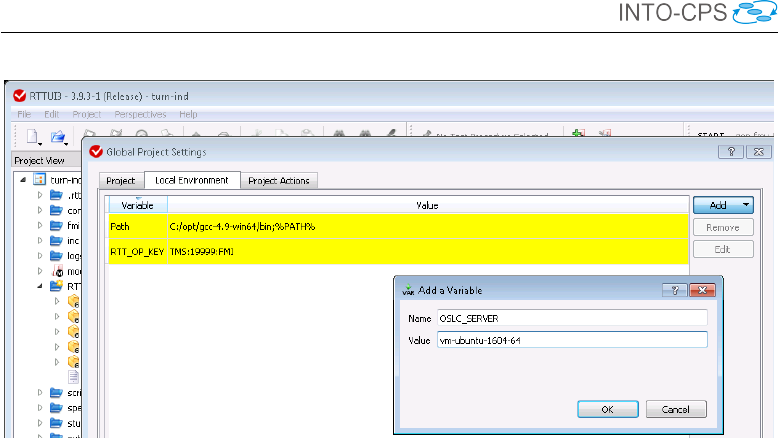This screenshot has width=778, height=438.
Task: Select the 'TMS:19999:FMI' value cell
Action: [x=428, y=251]
